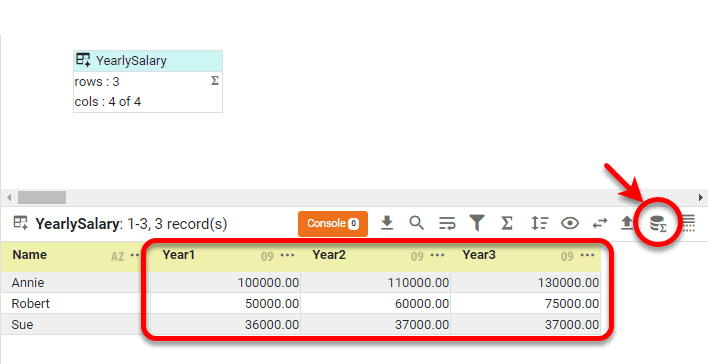Select the YearlySalary node header
The image size is (708, 364).
148,61
